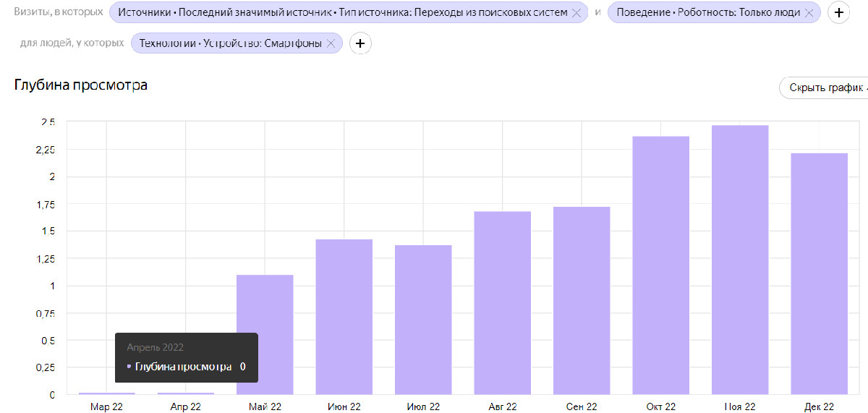Click the 'Скрыть график' button

click(824, 88)
